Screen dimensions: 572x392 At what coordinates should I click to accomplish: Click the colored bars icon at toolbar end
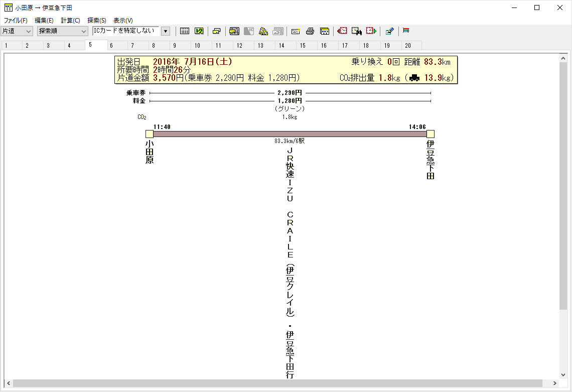406,31
